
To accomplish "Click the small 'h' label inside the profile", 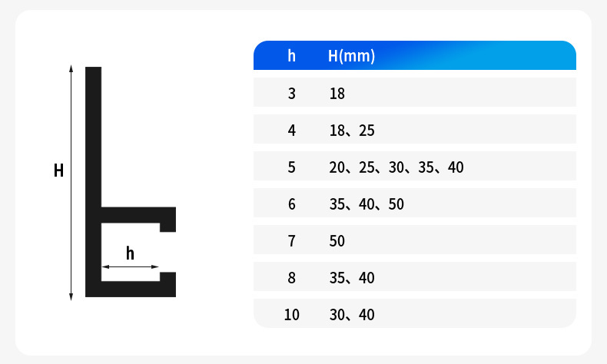I will pyautogui.click(x=130, y=253).
